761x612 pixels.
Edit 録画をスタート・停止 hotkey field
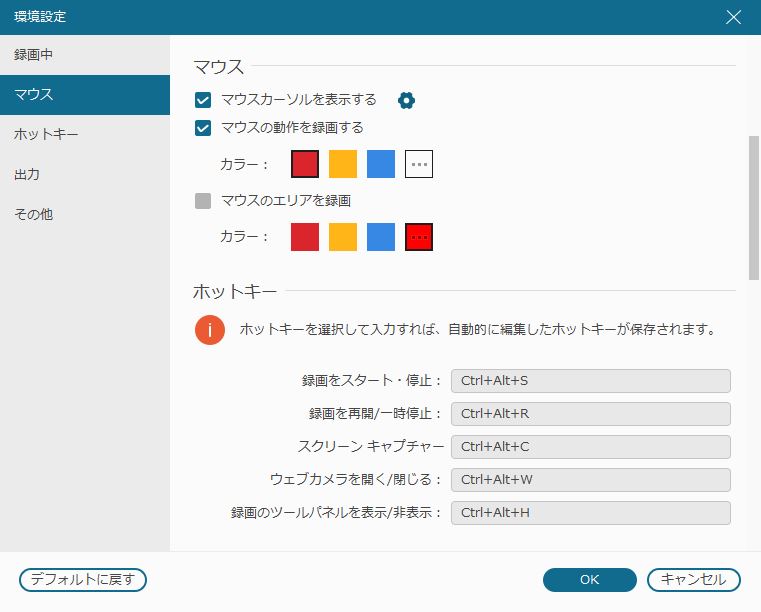(591, 381)
